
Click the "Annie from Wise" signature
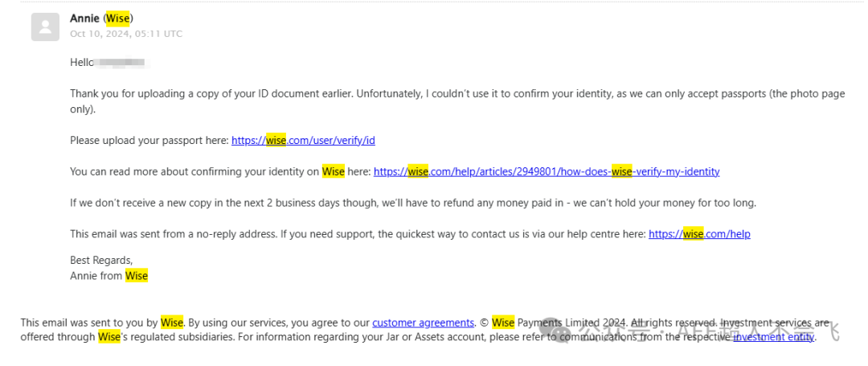click(108, 276)
